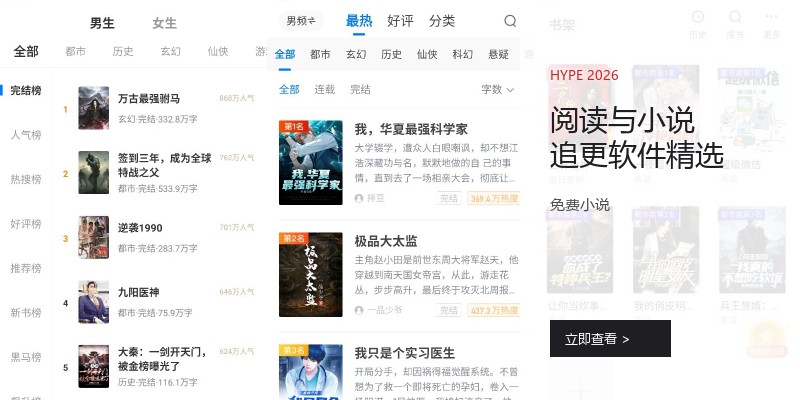The width and height of the screenshot is (800, 400).
Task: Click 868万人气 popularity text
Action: 237,98
